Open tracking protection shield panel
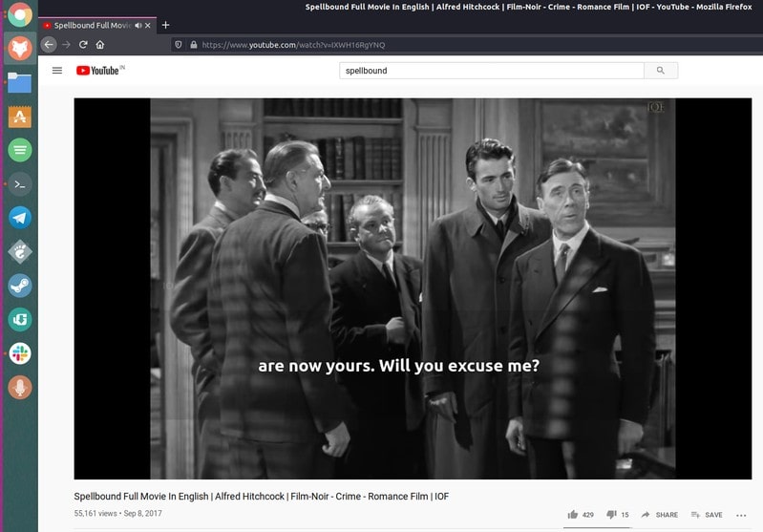763x532 pixels. [179, 45]
